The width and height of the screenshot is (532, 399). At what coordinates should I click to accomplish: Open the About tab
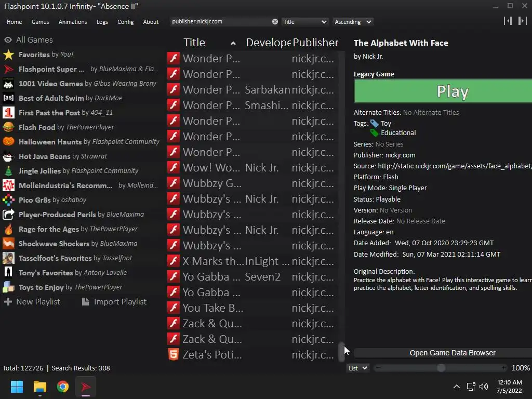151,22
